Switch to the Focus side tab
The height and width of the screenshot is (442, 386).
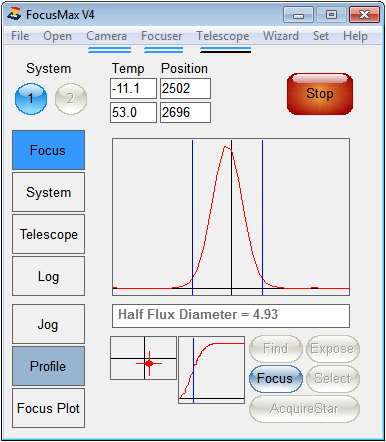pos(48,150)
